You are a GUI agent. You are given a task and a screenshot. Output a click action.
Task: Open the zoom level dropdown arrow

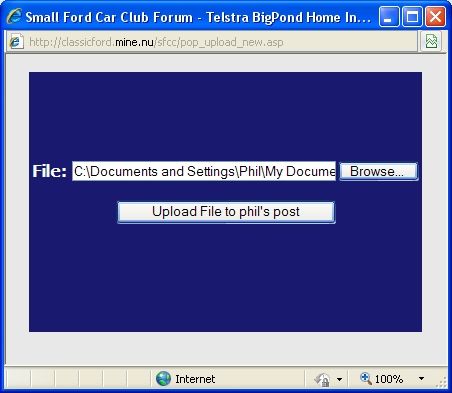pyautogui.click(x=421, y=379)
